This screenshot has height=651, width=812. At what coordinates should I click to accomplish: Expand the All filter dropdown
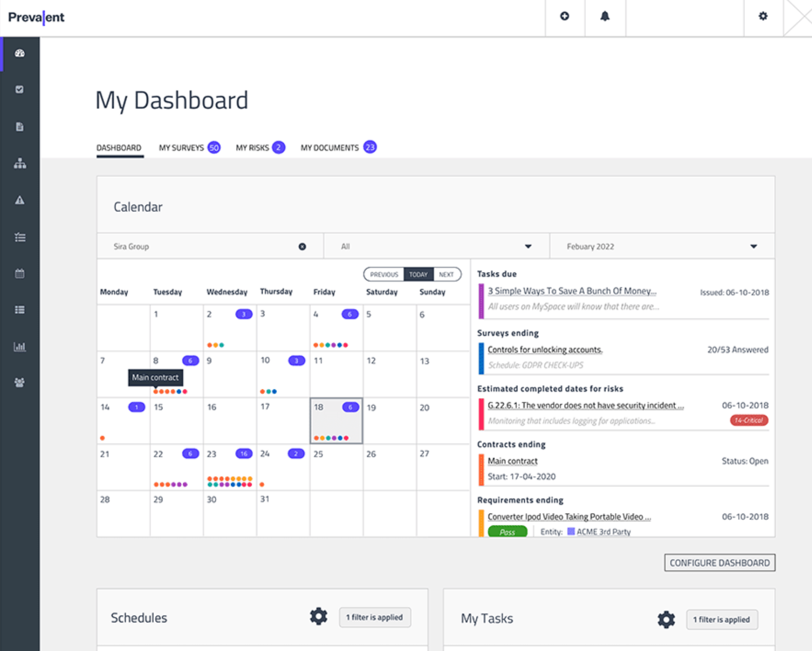coord(436,246)
